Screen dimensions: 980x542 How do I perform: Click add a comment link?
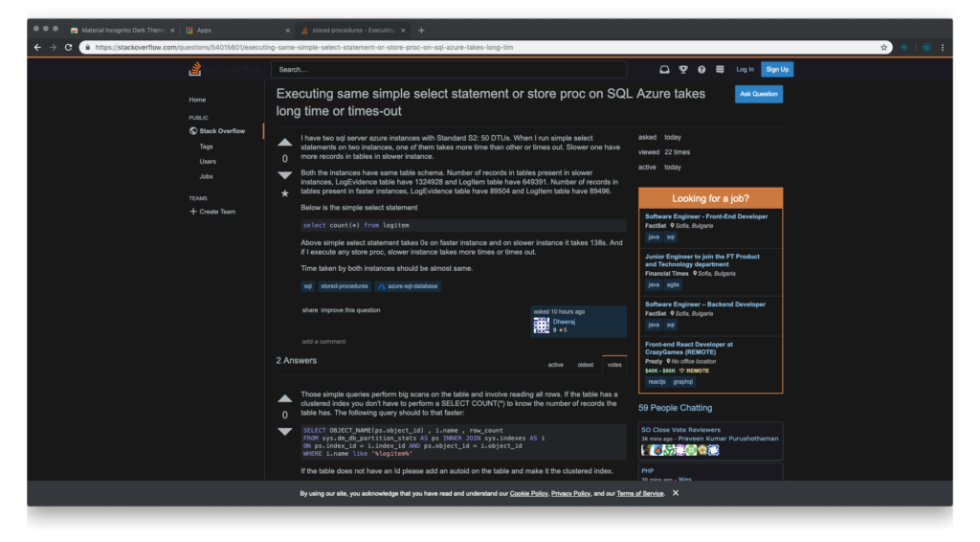tap(323, 341)
